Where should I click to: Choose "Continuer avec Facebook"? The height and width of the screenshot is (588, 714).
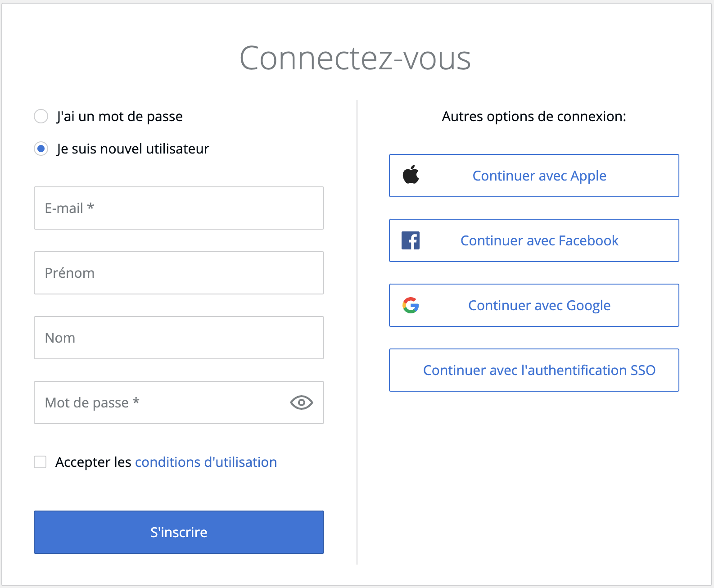539,240
